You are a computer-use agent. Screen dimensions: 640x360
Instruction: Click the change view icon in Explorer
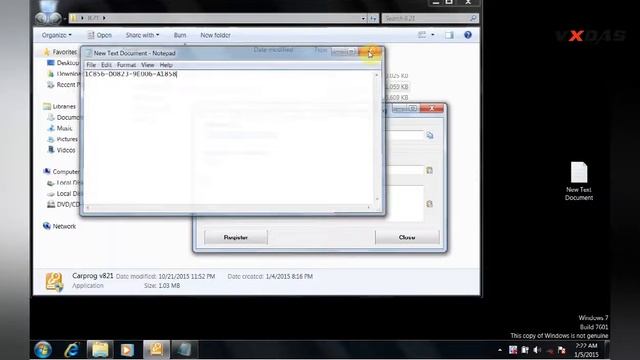point(422,35)
